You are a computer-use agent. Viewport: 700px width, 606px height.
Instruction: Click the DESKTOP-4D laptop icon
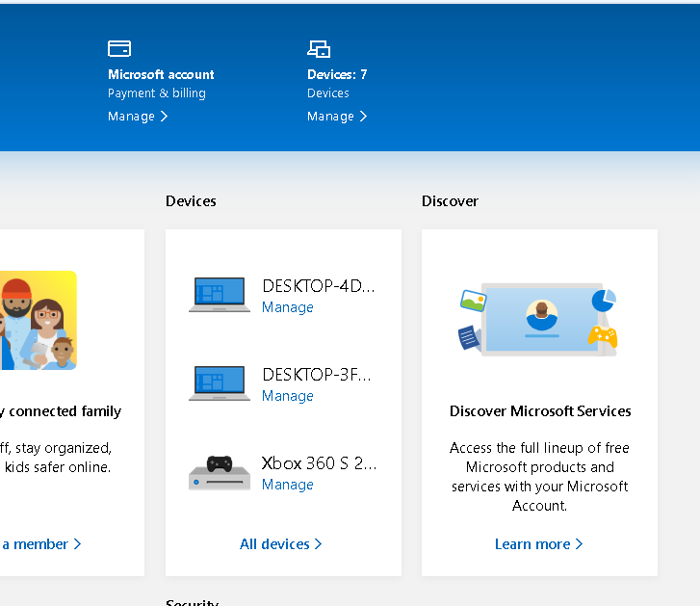(x=220, y=295)
